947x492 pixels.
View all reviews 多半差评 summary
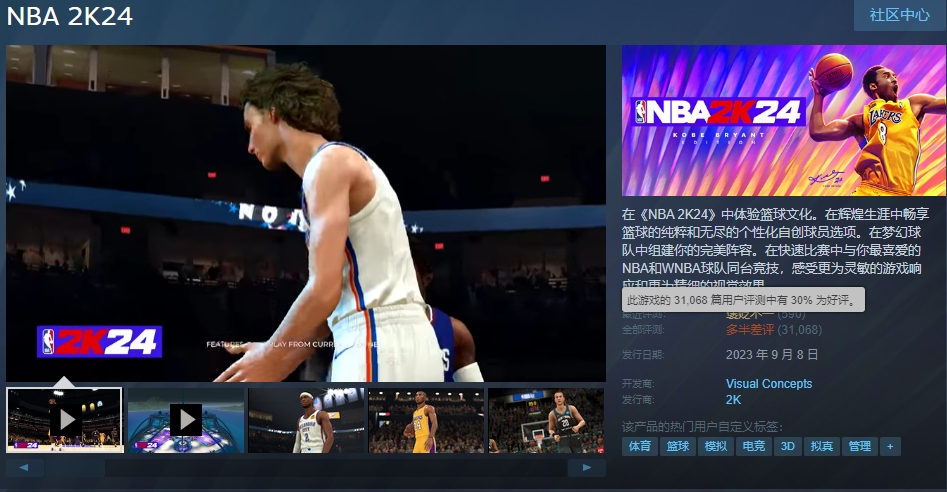(x=750, y=330)
